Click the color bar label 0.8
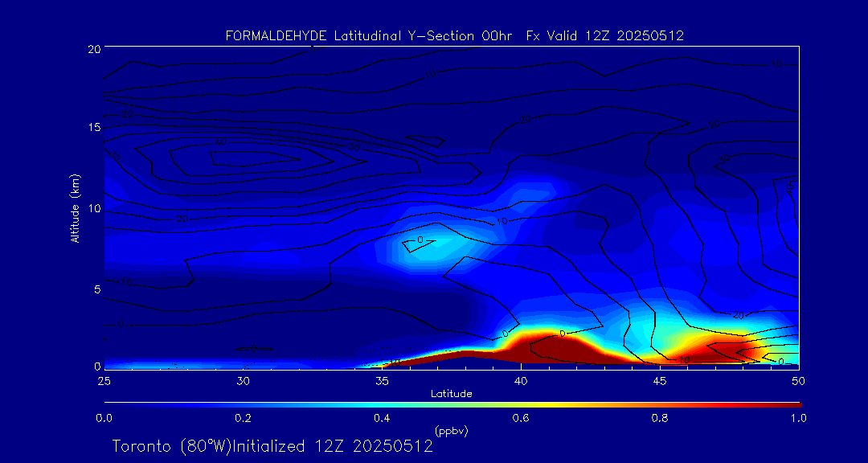The height and width of the screenshot is (463, 868). (660, 418)
